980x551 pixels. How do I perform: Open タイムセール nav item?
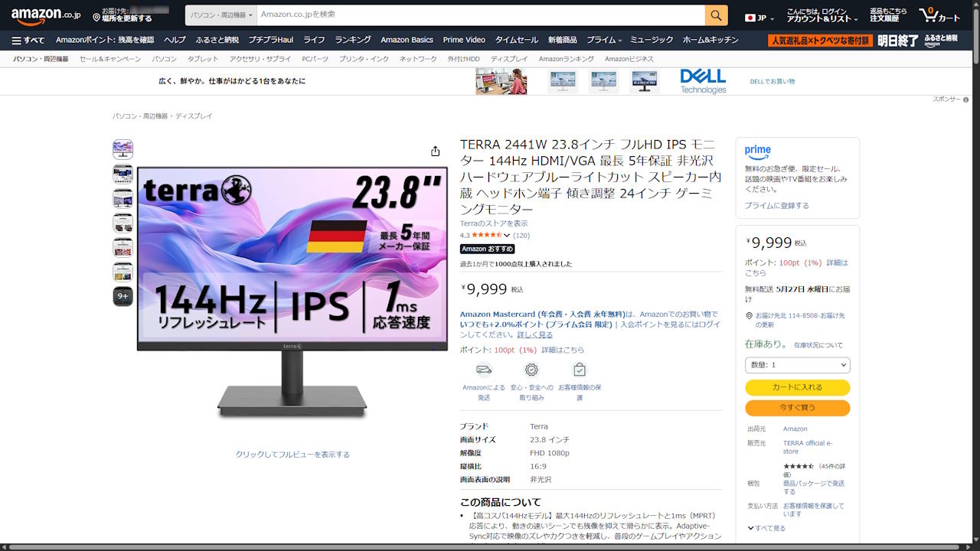click(517, 40)
